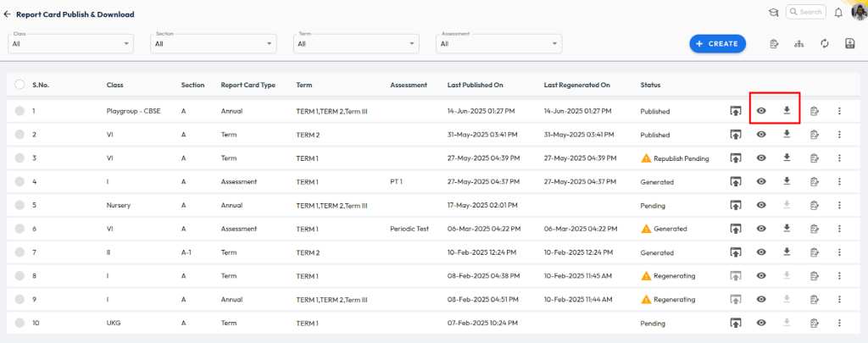Expand the Assessment filter dropdown
The height and width of the screenshot is (343, 868).
pyautogui.click(x=499, y=43)
